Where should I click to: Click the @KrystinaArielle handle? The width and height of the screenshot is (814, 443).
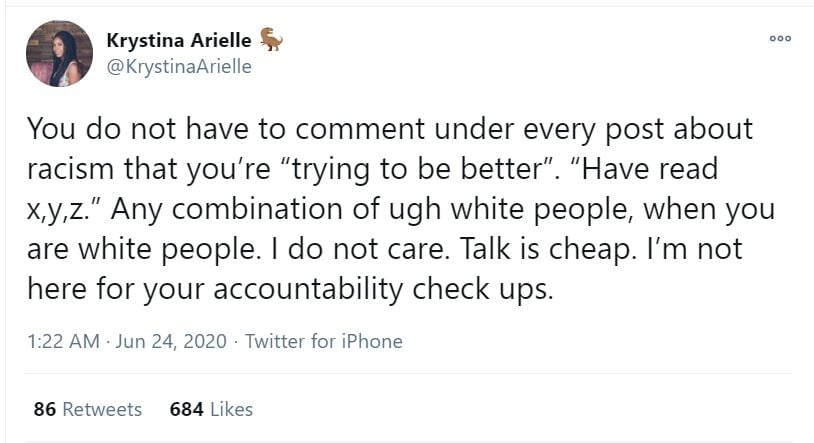(x=178, y=67)
